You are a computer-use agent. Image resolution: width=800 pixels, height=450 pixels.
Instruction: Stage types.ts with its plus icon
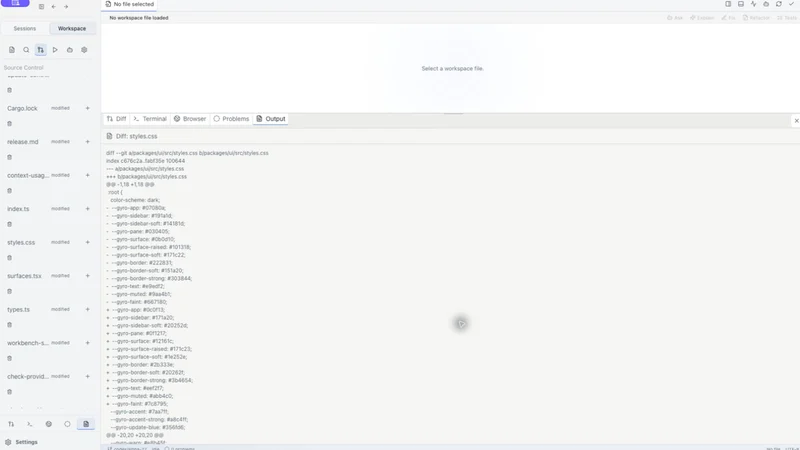[x=87, y=309]
